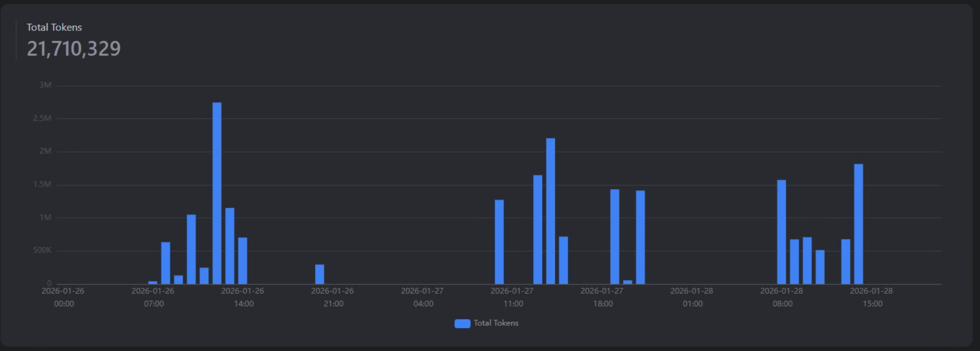Click the 2026-01-27 15:00 bar near 700K
Screen dimensions: 980x351
pos(563,260)
